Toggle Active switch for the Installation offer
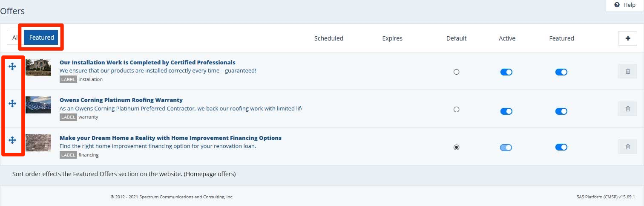644x206 pixels. tap(506, 72)
